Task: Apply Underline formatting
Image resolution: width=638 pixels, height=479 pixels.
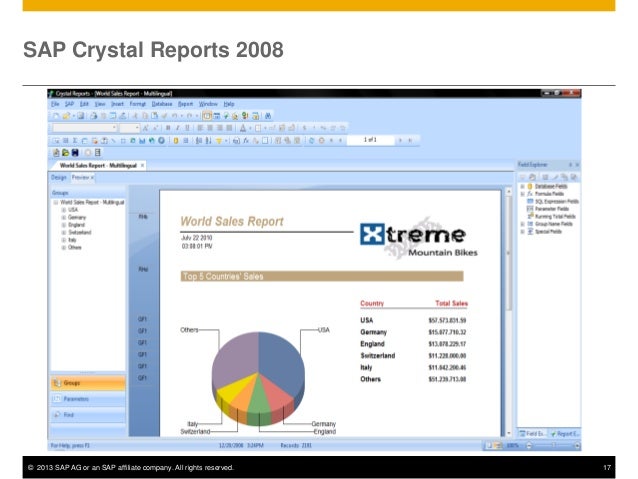Action: point(187,128)
